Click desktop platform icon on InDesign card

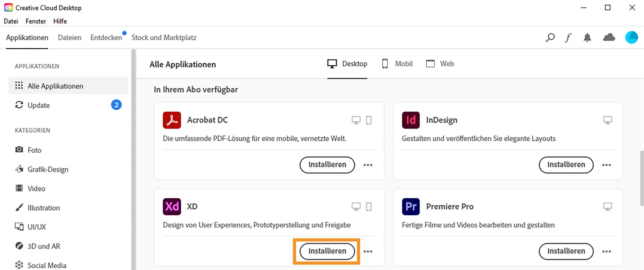(x=607, y=120)
